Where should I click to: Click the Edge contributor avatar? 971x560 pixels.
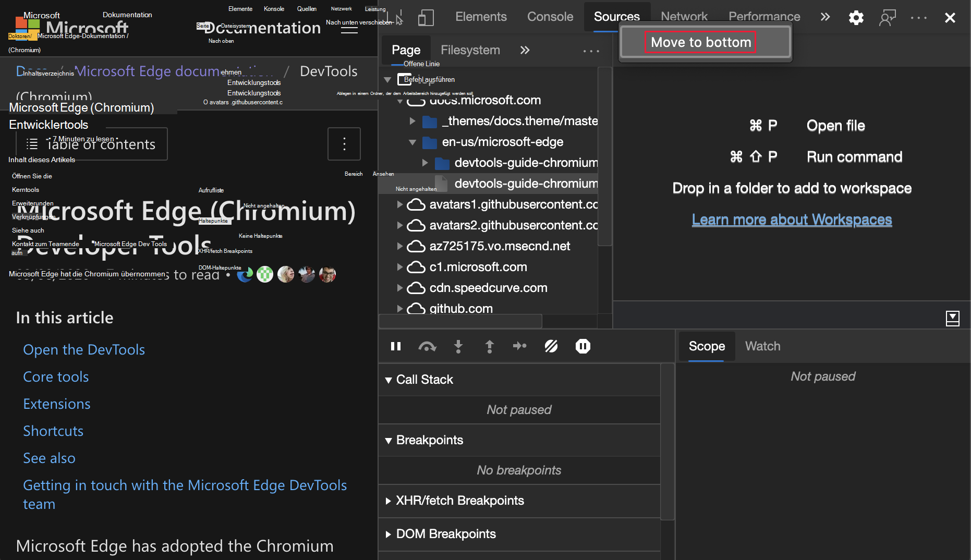tap(245, 274)
